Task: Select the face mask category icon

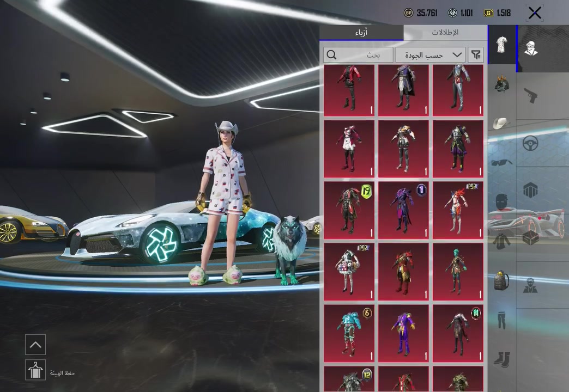Action: [x=501, y=201]
